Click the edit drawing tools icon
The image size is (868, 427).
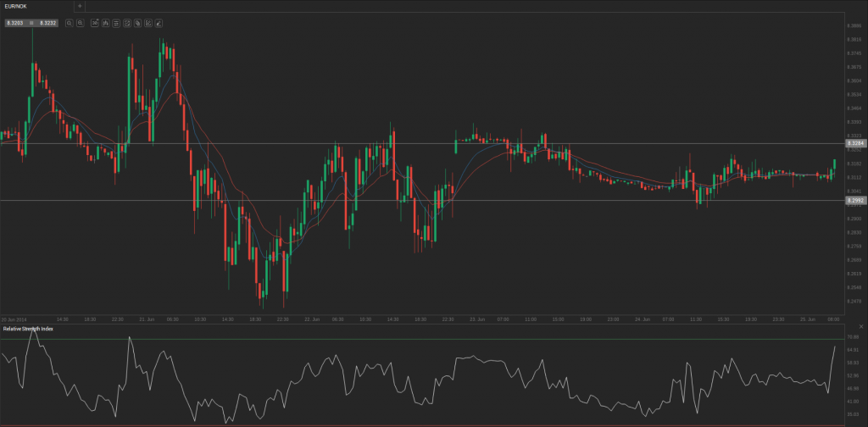147,23
